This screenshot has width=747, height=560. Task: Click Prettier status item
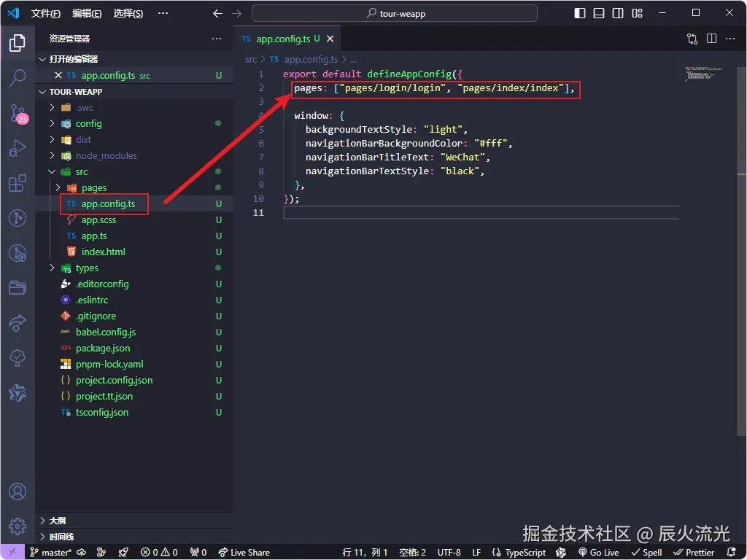pos(694,553)
